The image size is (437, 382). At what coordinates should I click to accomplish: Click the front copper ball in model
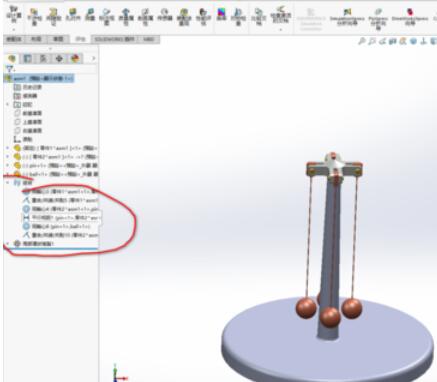[330, 317]
